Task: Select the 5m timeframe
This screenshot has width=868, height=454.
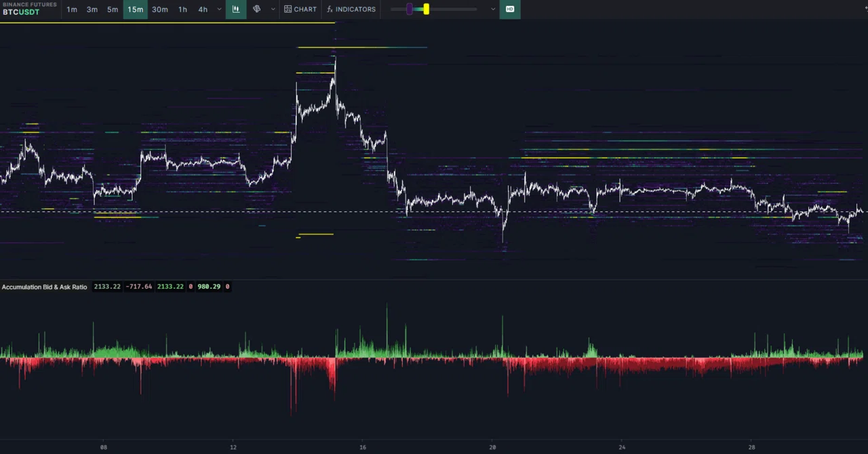Action: pyautogui.click(x=113, y=9)
